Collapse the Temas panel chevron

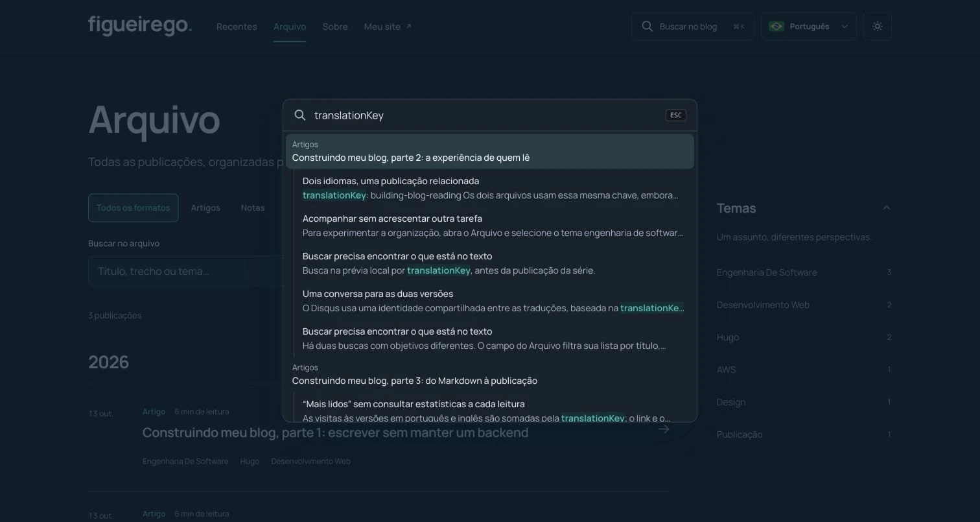point(887,208)
